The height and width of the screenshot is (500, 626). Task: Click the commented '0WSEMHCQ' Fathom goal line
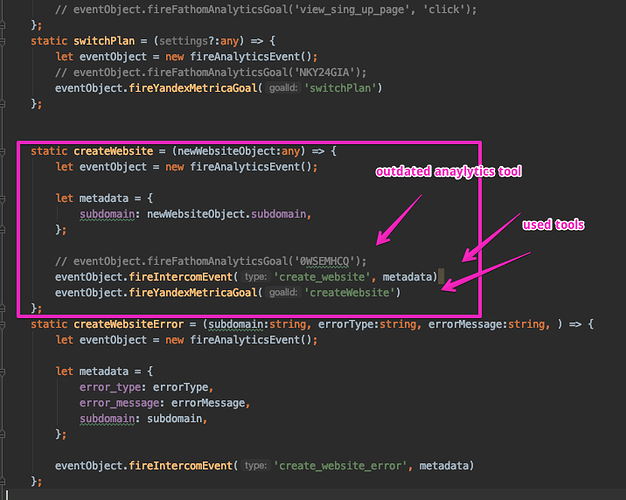[210, 261]
